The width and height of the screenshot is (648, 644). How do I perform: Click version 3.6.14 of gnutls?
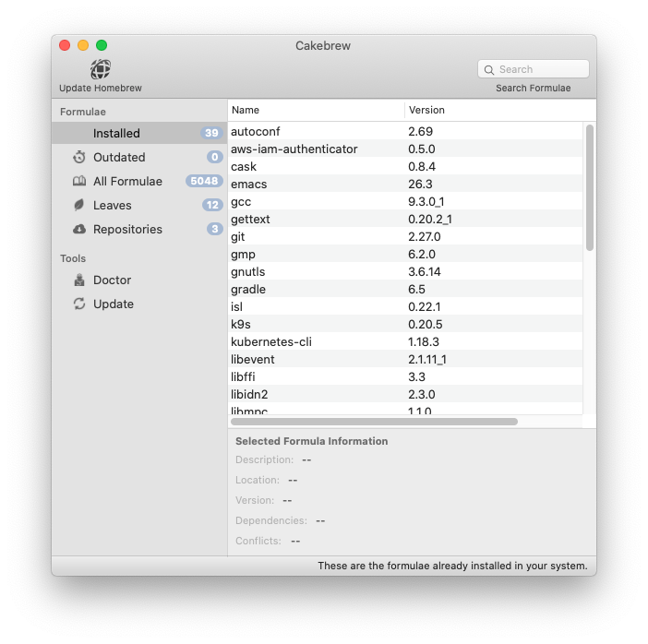click(425, 272)
